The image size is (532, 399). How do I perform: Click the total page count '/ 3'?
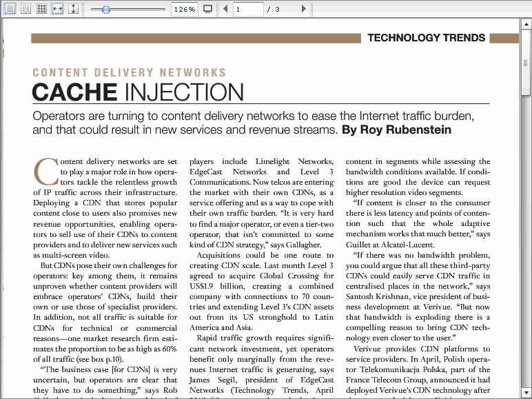pos(274,10)
